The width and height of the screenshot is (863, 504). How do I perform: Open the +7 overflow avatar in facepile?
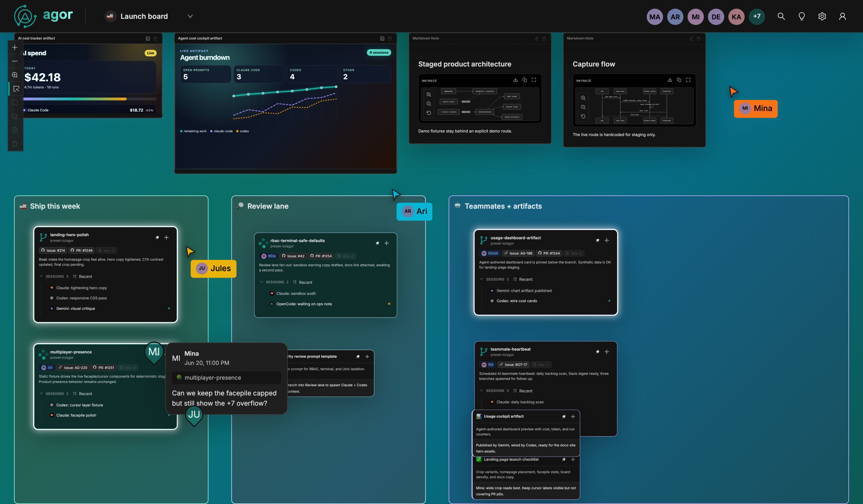(x=757, y=16)
